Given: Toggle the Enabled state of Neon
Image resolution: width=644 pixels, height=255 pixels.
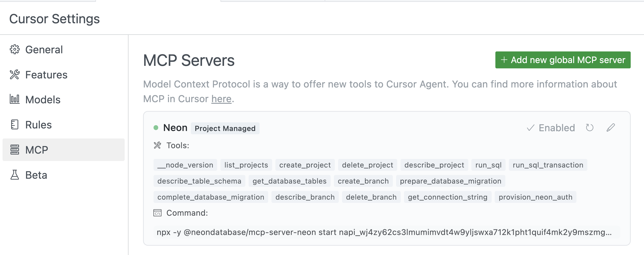Looking at the screenshot, I should point(551,128).
